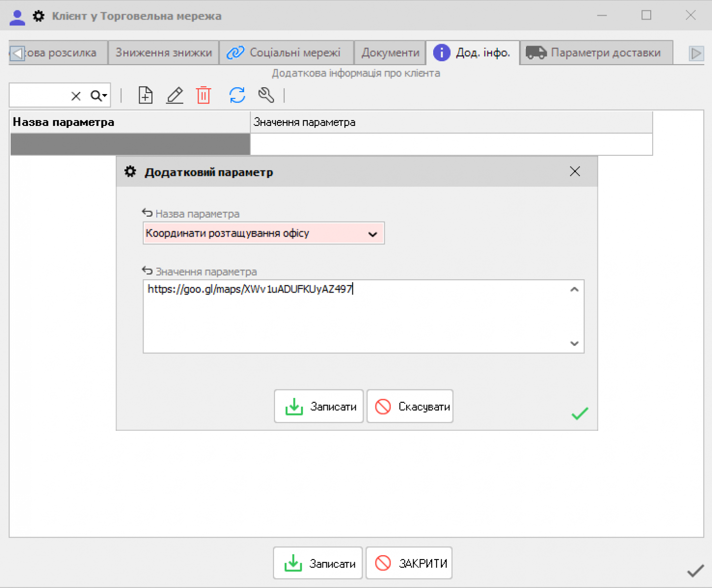Clear the search box with X icon
The width and height of the screenshot is (712, 588).
(x=76, y=96)
